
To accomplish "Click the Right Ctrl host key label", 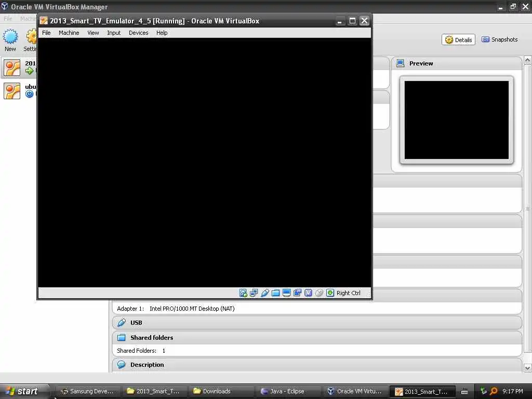I will pyautogui.click(x=349, y=293).
